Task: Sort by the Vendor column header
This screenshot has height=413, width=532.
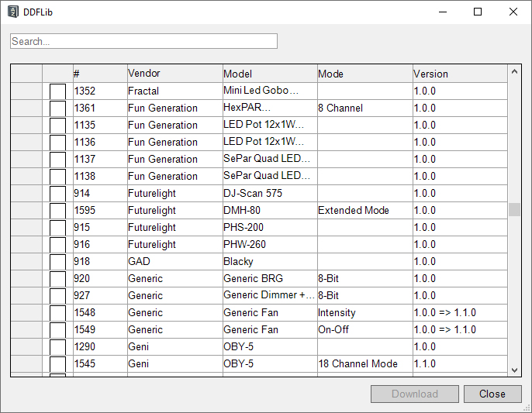Action: coord(174,74)
